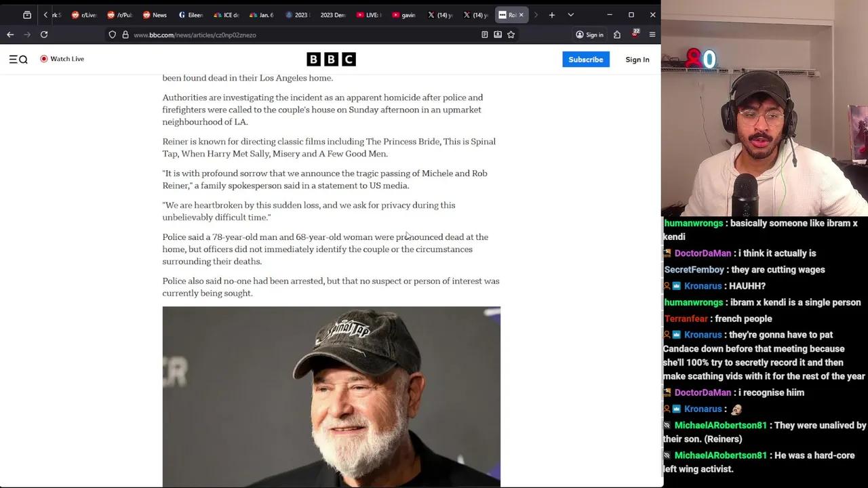Open the Firefox hamburger application menu

click(x=652, y=35)
